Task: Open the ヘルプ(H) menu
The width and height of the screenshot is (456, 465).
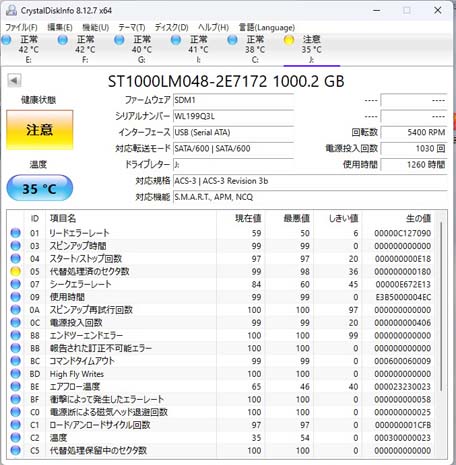Action: [213, 27]
